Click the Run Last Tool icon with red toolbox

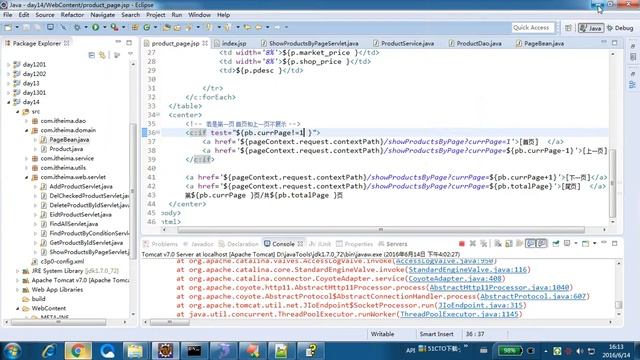click(114, 27)
